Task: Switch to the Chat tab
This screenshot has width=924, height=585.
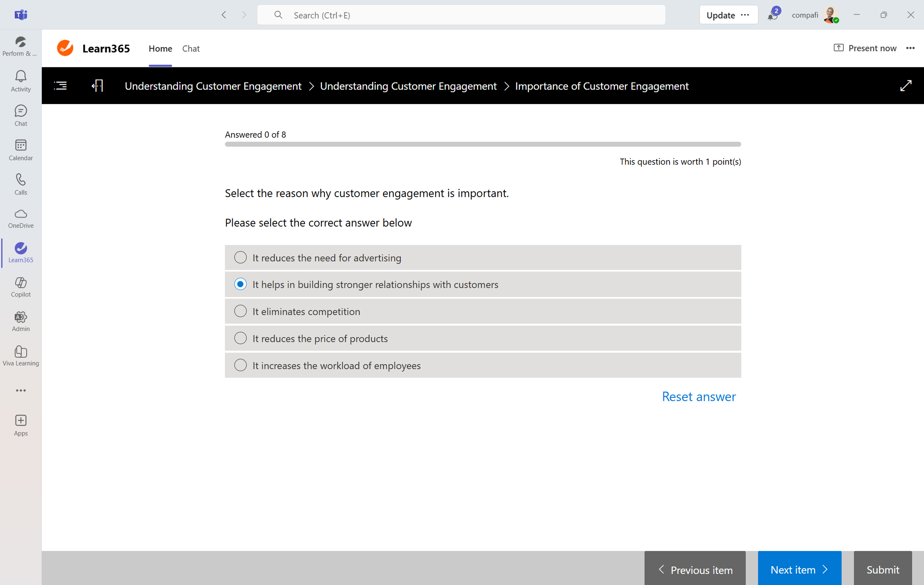Action: [191, 48]
